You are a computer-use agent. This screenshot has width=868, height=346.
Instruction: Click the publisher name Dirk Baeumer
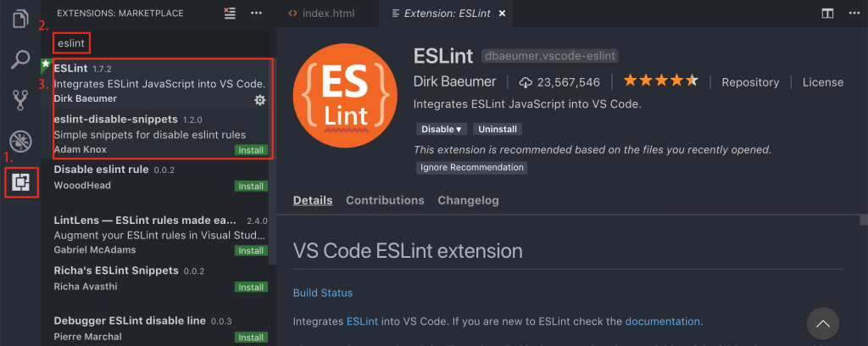pos(454,82)
